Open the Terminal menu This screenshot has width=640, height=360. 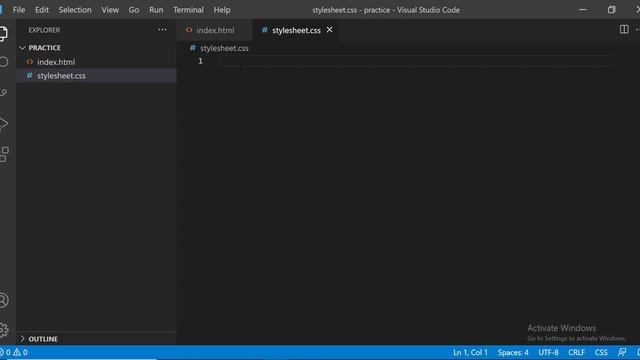click(188, 10)
